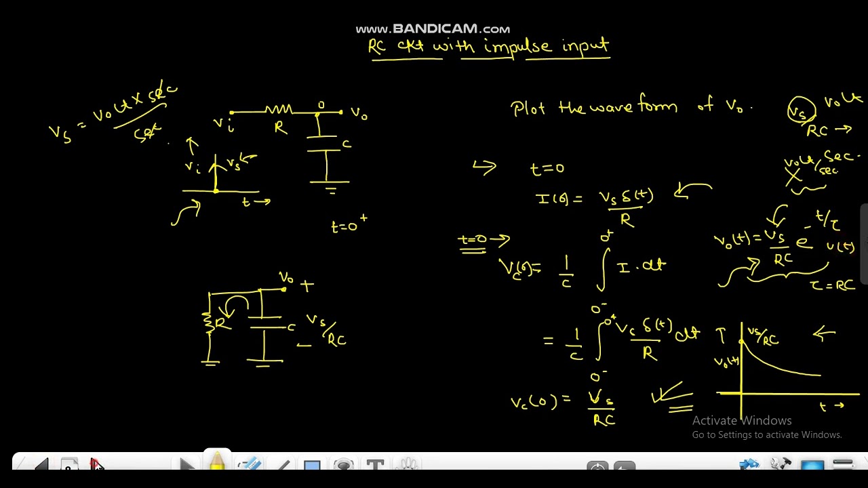Select the yellow pencil drawing tool

coord(217,462)
